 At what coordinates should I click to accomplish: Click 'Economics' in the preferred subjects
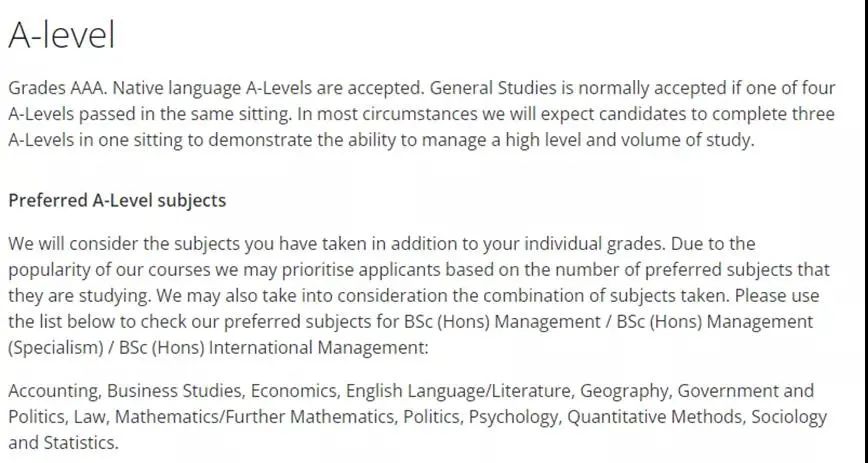(294, 391)
